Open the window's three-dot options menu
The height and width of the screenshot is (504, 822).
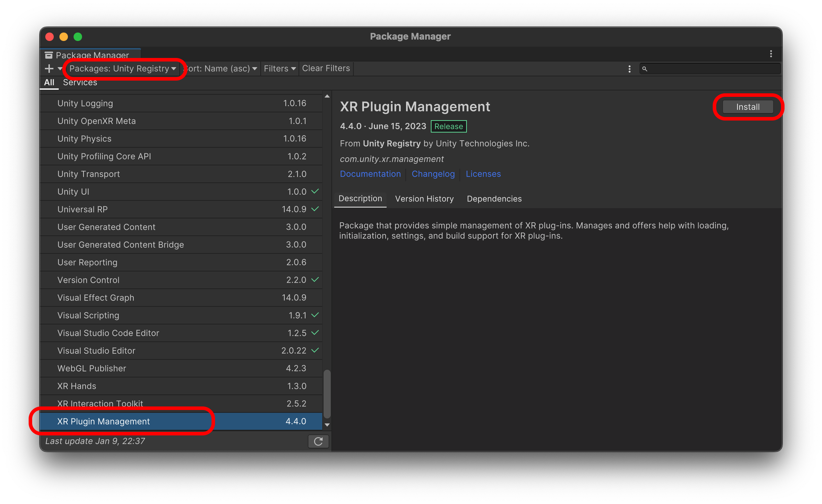771,54
